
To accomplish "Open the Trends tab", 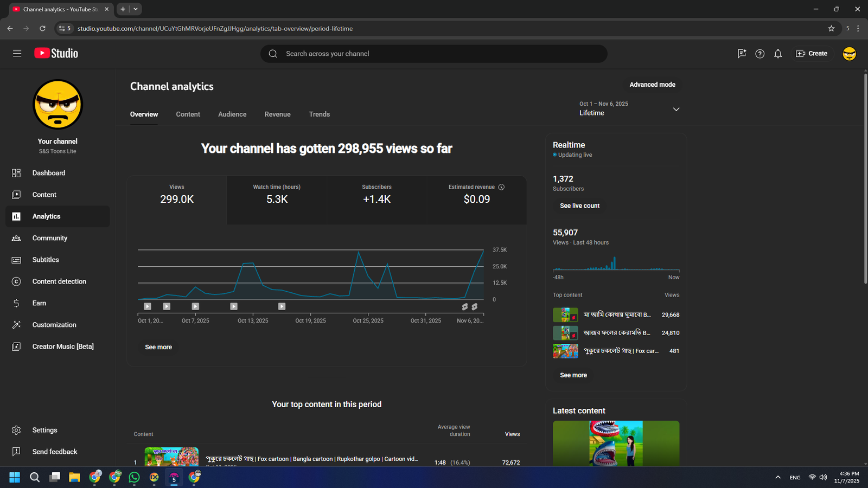I will tap(320, 114).
